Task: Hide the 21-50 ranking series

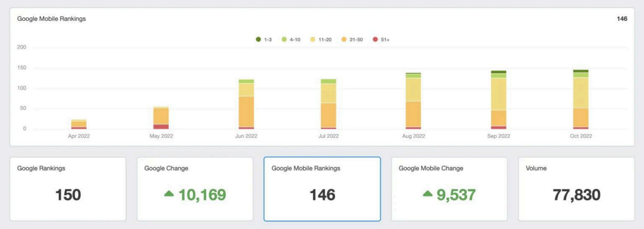Action: click(x=352, y=40)
